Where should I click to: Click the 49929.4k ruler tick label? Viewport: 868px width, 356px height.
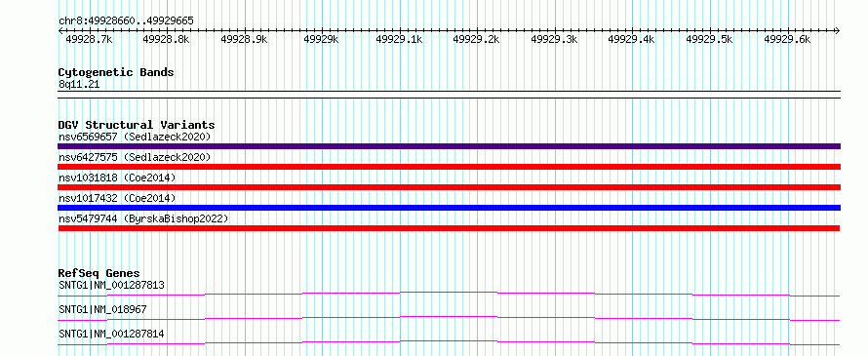point(631,39)
